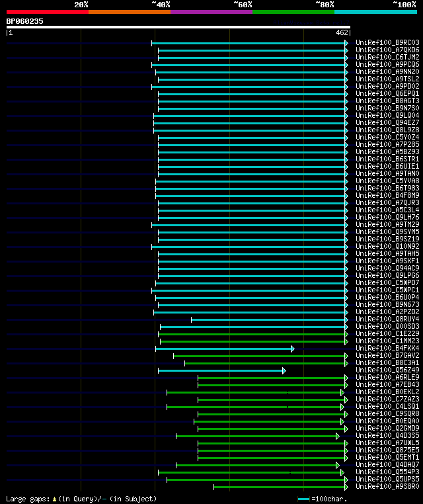Click the arrowhead ending UniRef100_Q56Z49 bar
The height and width of the screenshot is (504, 423).
284,370
